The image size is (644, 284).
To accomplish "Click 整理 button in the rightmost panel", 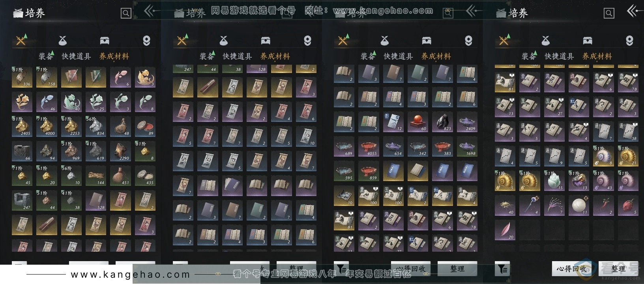I will pos(618,269).
